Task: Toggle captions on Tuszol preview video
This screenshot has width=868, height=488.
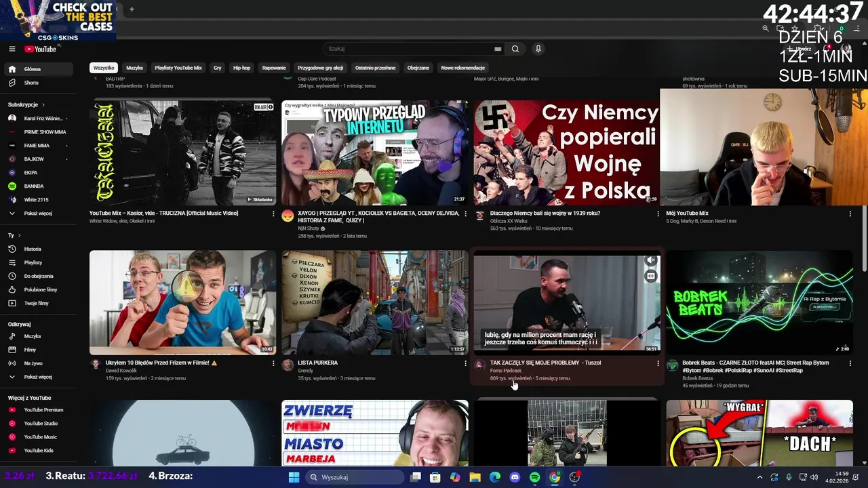Action: click(x=651, y=276)
